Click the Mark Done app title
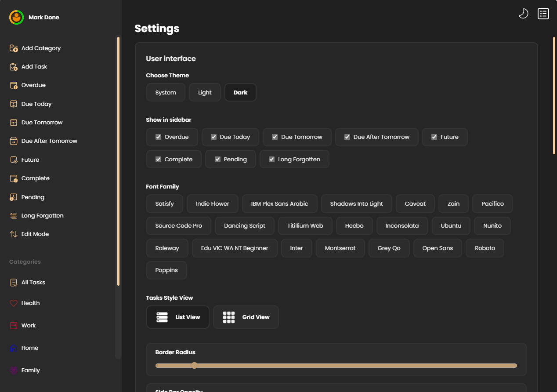The width and height of the screenshot is (557, 392). 44,18
